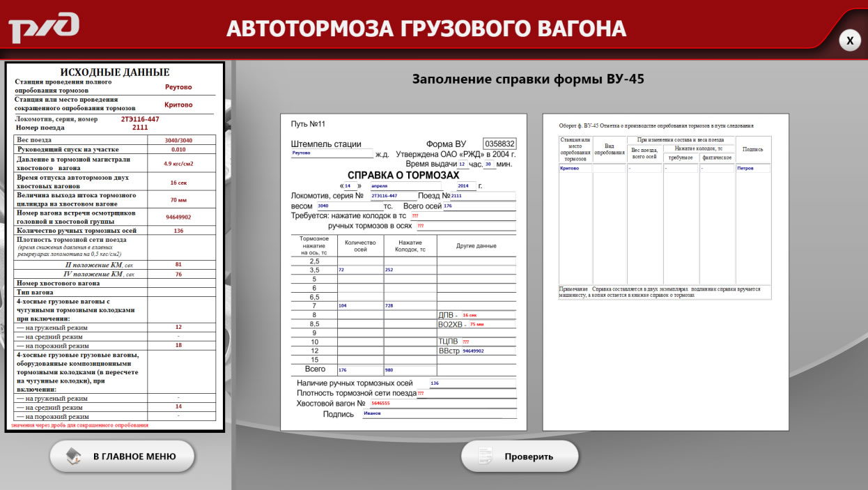Click the ИСХОДНЫЕ ДАННЫЕ heading

pos(115,72)
